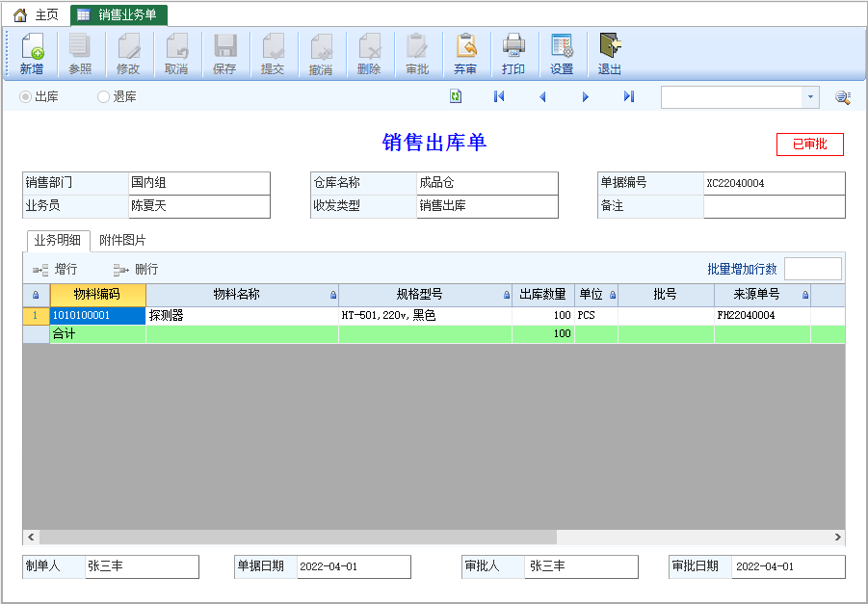Go to the next record arrow
The image size is (868, 604).
586,97
